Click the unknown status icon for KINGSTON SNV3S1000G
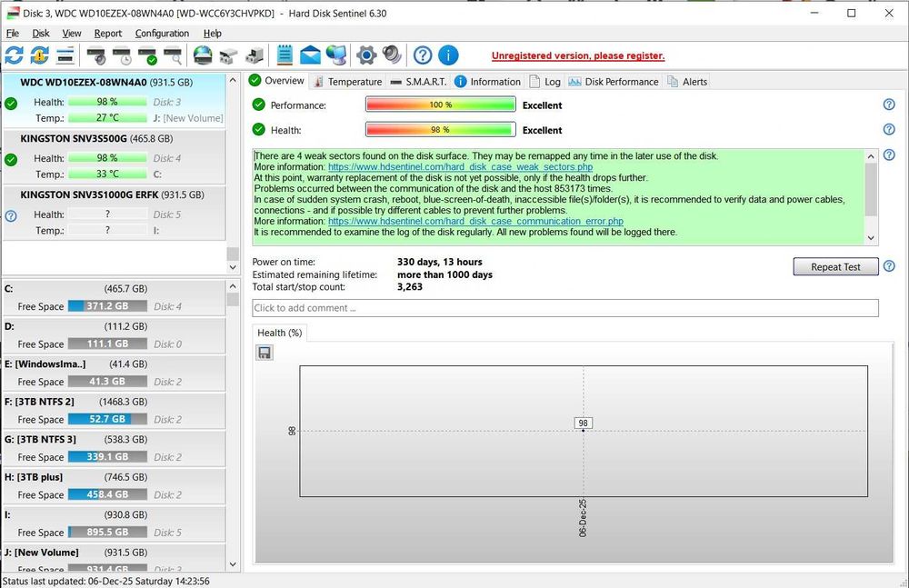 (x=11, y=216)
